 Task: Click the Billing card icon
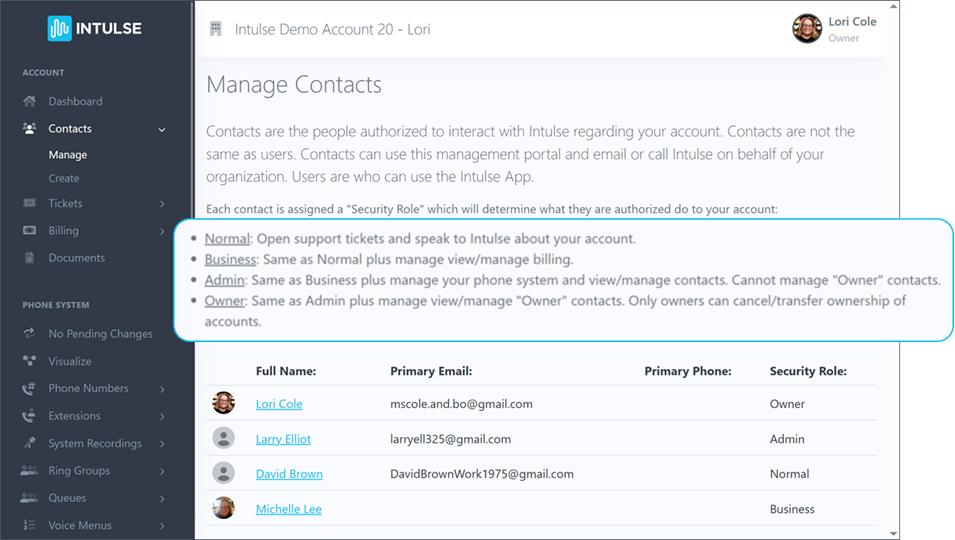(29, 231)
